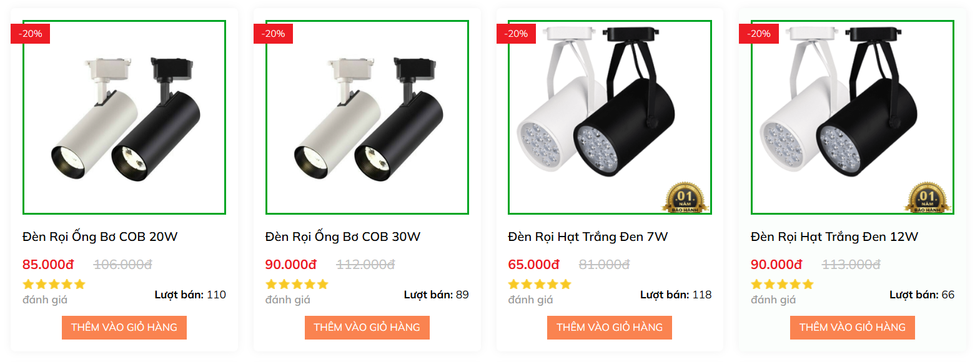980x362 pixels.
Task: Click the COB 20W product image thumbnail
Action: (x=124, y=117)
